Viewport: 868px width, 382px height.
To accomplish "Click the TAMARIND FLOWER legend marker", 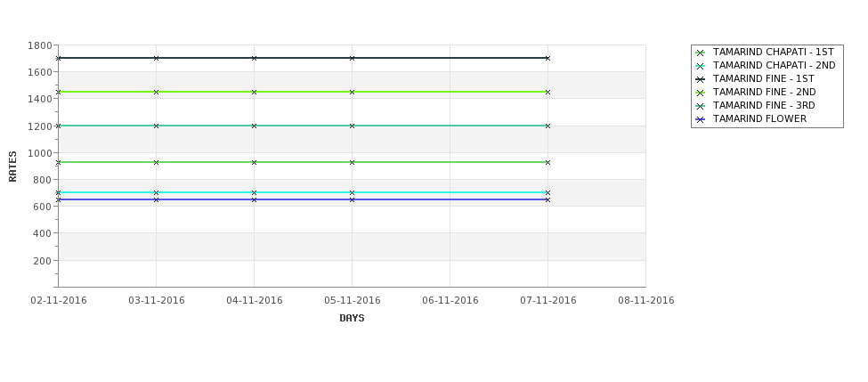I will click(x=701, y=119).
